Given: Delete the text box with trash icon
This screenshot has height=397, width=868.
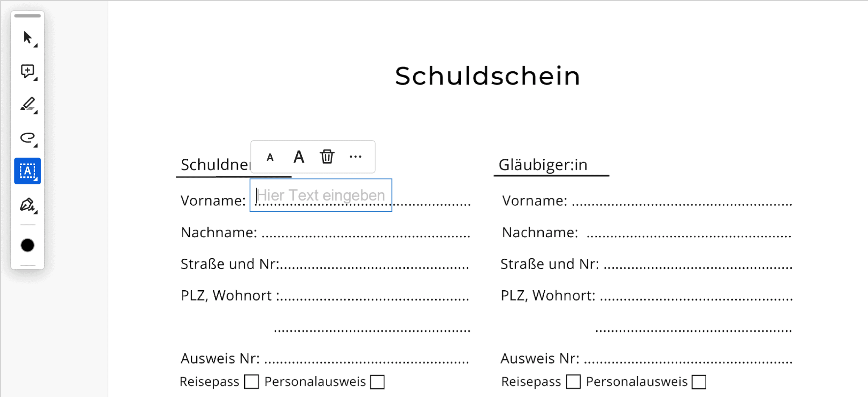Looking at the screenshot, I should (x=327, y=157).
